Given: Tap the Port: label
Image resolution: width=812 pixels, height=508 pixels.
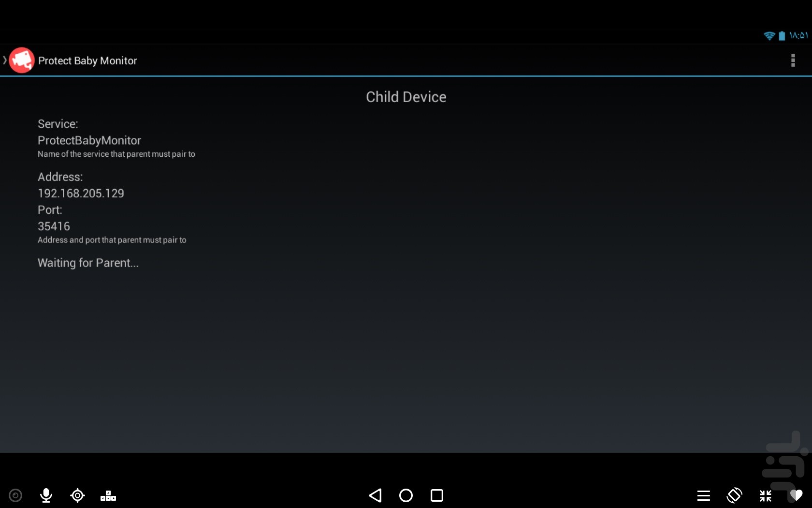Looking at the screenshot, I should [x=50, y=209].
